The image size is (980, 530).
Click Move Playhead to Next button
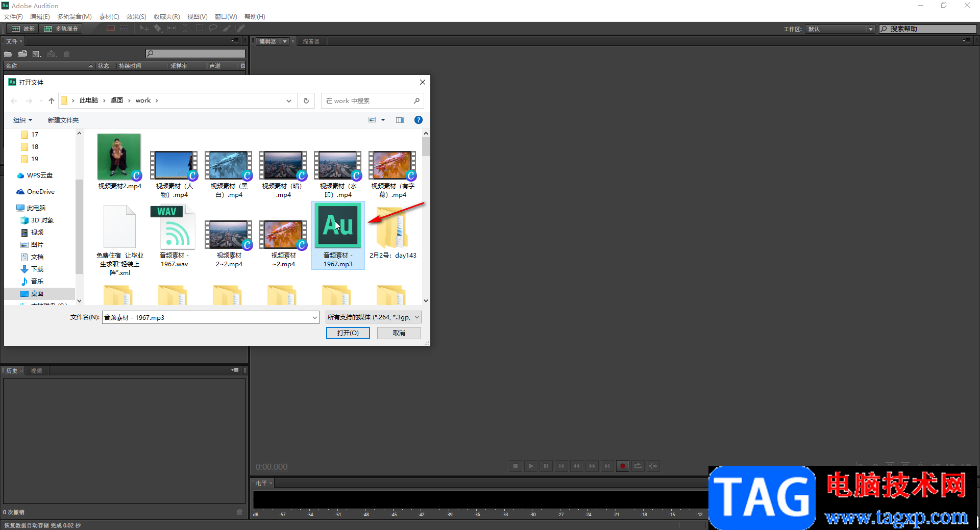click(x=607, y=466)
